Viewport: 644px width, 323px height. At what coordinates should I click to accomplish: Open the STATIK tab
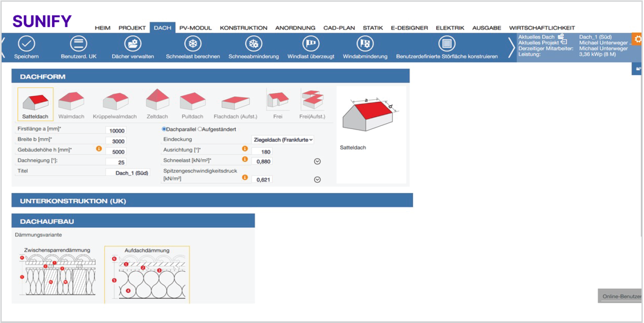tap(373, 28)
